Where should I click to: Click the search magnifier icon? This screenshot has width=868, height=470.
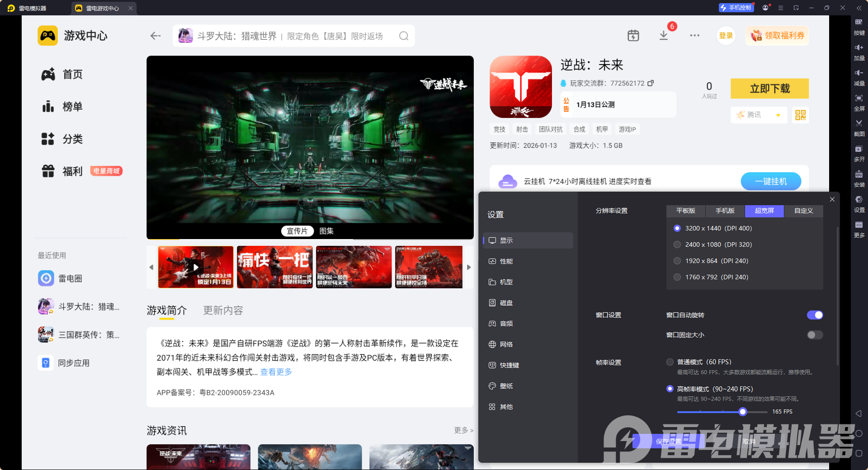(x=403, y=36)
